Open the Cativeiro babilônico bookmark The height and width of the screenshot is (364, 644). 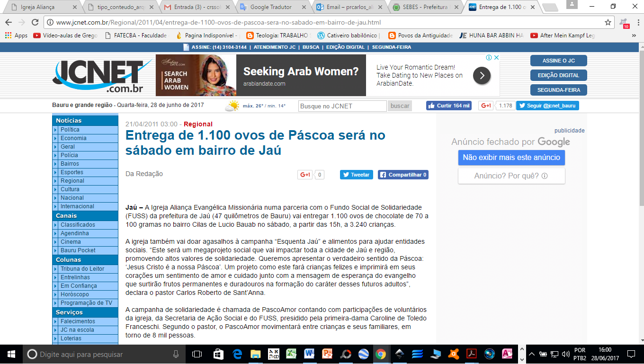(349, 36)
